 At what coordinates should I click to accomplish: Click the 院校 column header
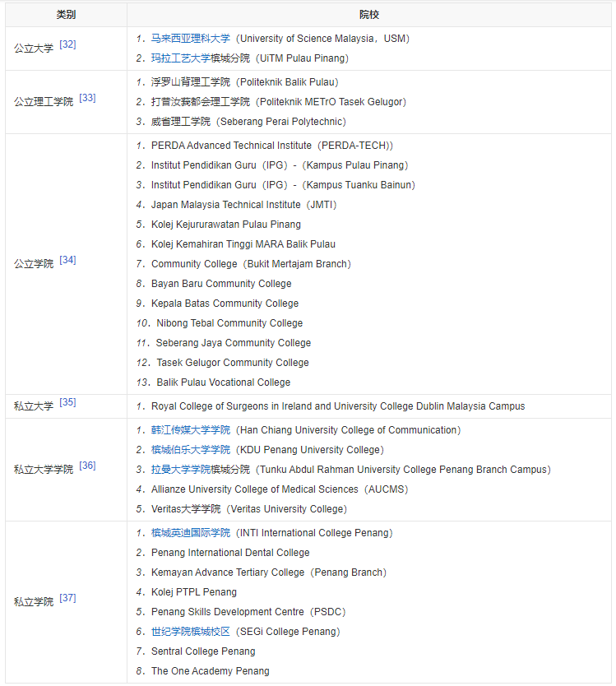coord(368,15)
